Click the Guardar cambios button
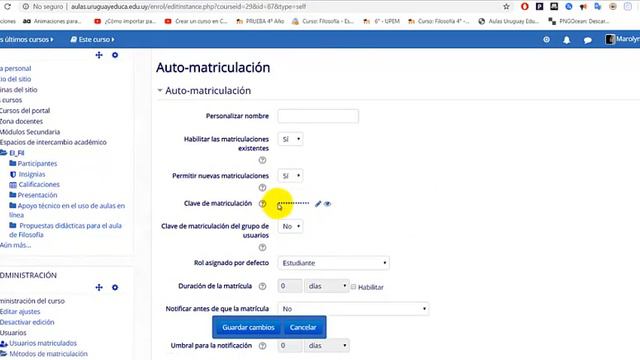 point(248,327)
